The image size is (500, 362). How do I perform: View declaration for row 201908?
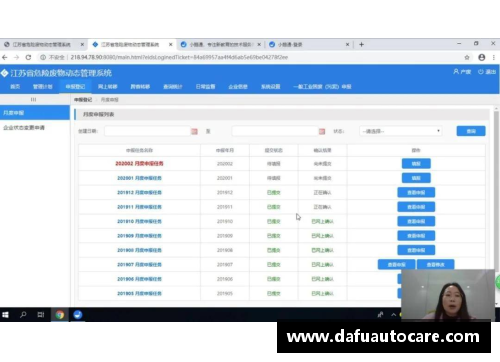point(416,250)
